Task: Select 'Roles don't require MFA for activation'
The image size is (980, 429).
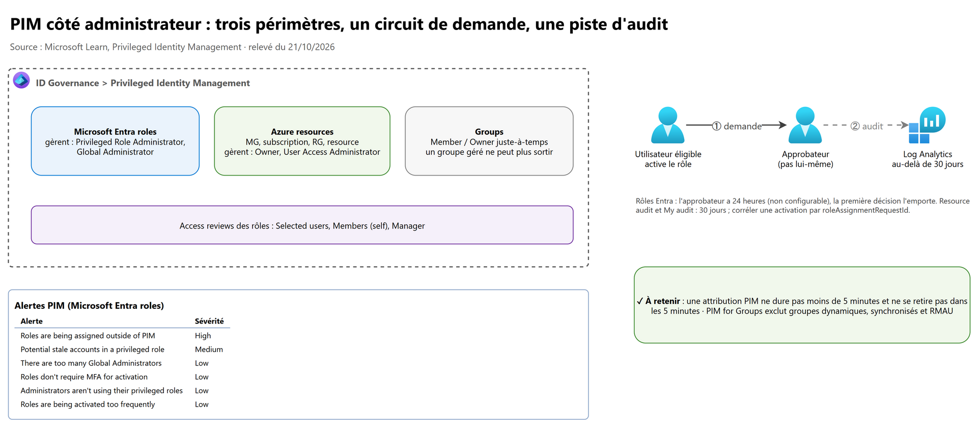Action: [x=84, y=377]
